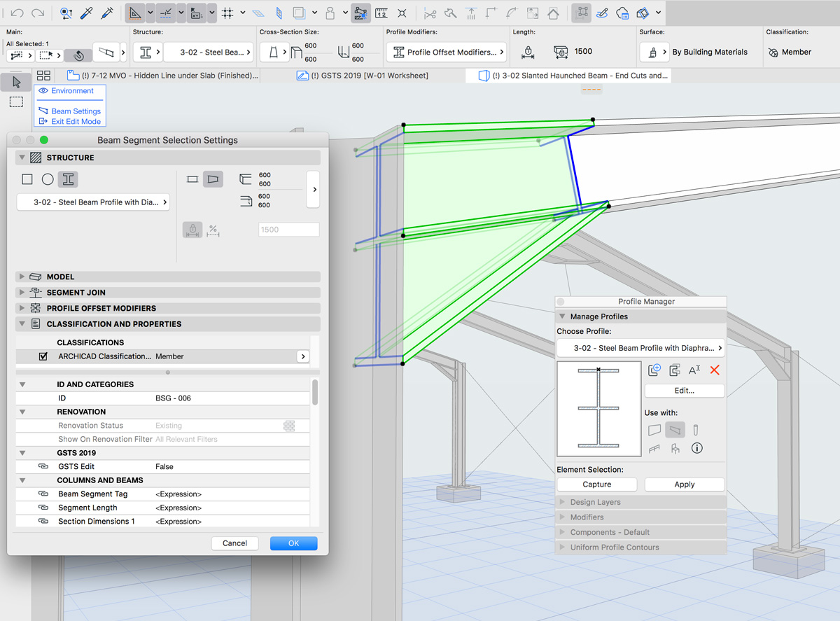Toggle ARCHICAD Classification checkbox
The image size is (840, 621).
tap(43, 356)
